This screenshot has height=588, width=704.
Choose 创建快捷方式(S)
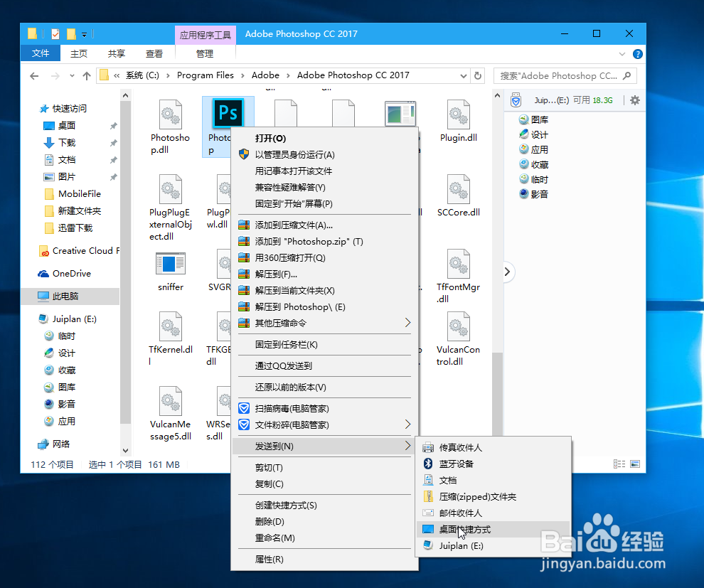[x=324, y=506]
